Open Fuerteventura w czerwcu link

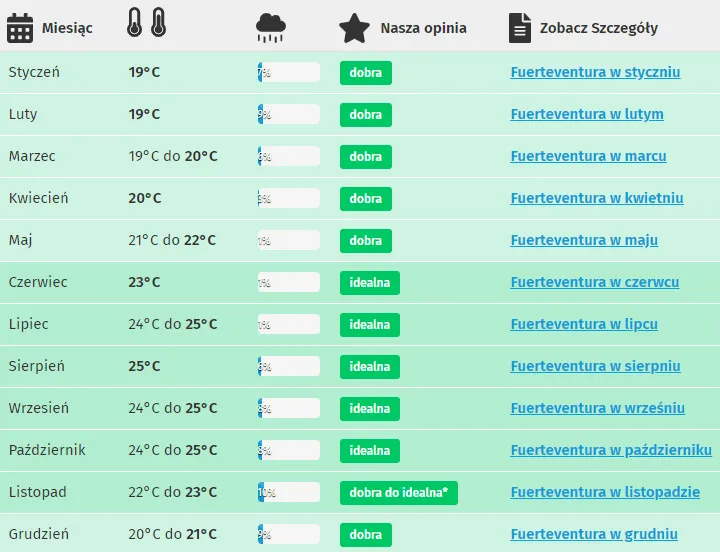click(x=594, y=282)
